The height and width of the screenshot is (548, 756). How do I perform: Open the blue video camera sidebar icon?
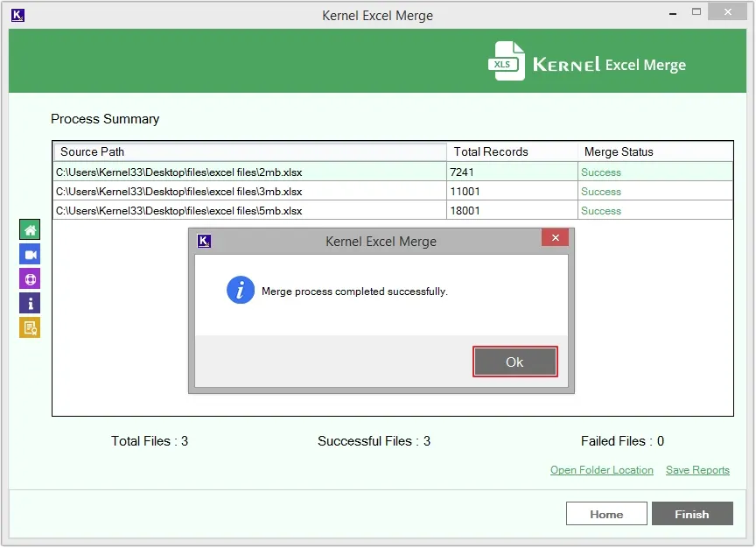(30, 255)
